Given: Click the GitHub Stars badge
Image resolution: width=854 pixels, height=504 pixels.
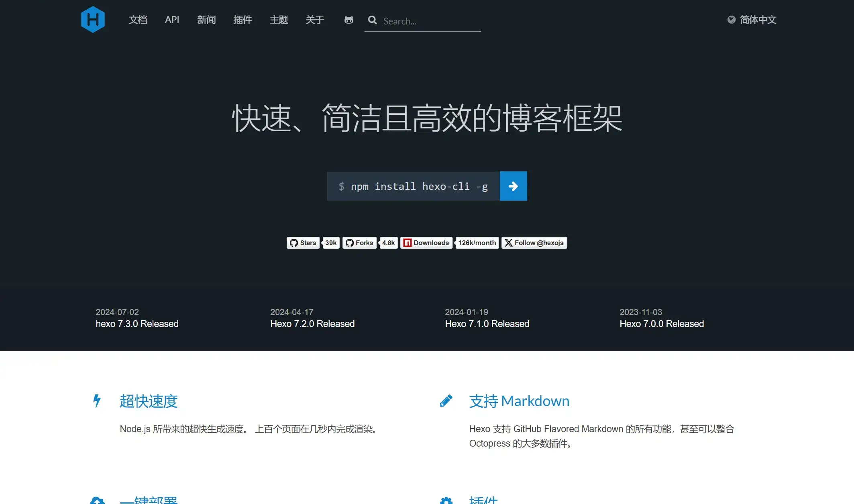Looking at the screenshot, I should click(303, 243).
